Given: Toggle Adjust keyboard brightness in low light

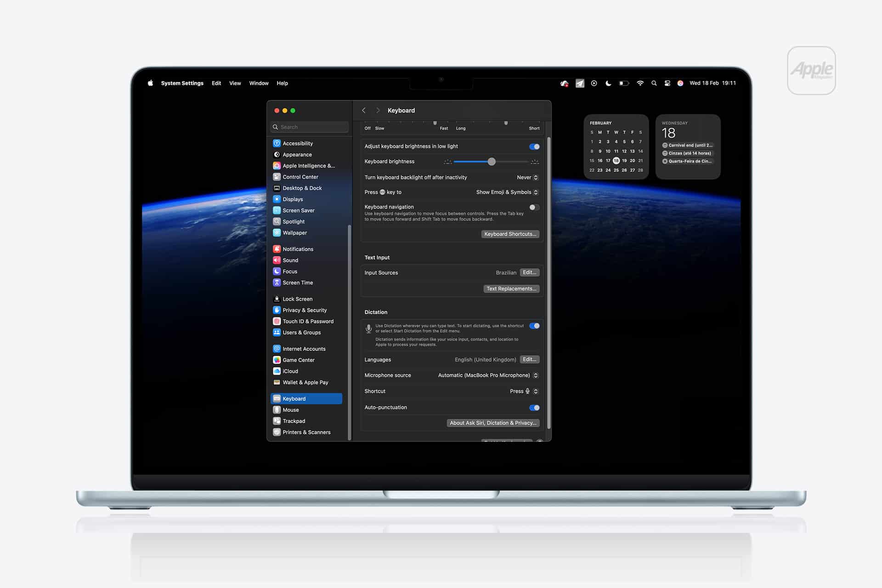Looking at the screenshot, I should point(534,147).
